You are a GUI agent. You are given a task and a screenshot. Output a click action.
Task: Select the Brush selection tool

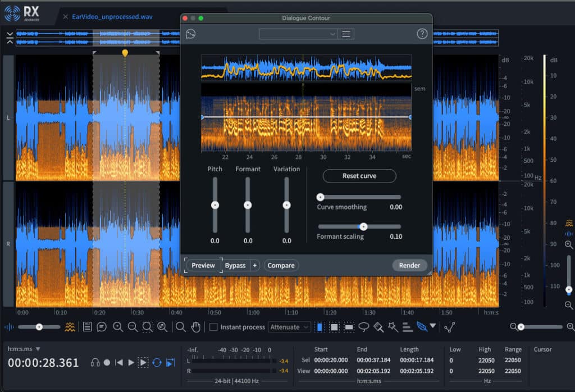click(x=379, y=327)
